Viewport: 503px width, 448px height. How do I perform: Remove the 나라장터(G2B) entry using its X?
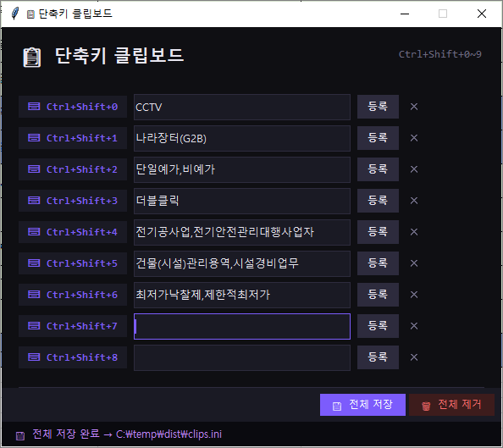coord(414,138)
